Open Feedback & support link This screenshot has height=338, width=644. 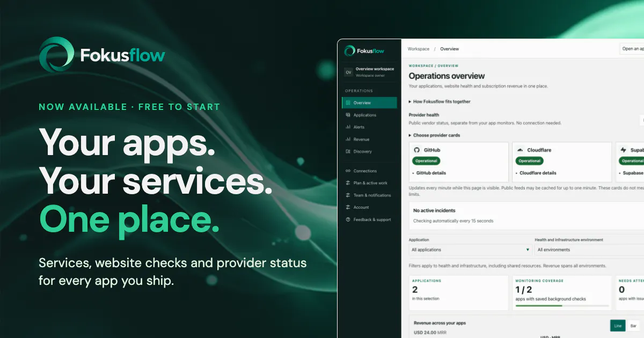coord(369,219)
